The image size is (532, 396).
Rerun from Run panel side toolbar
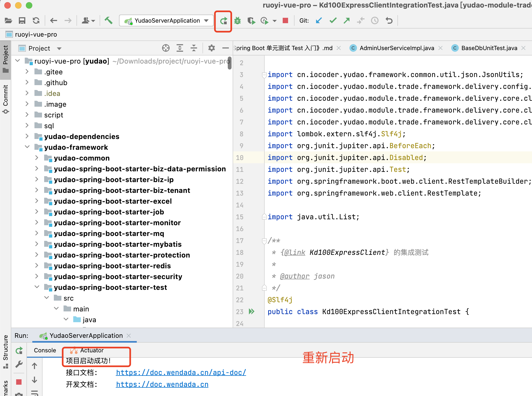tap(19, 350)
